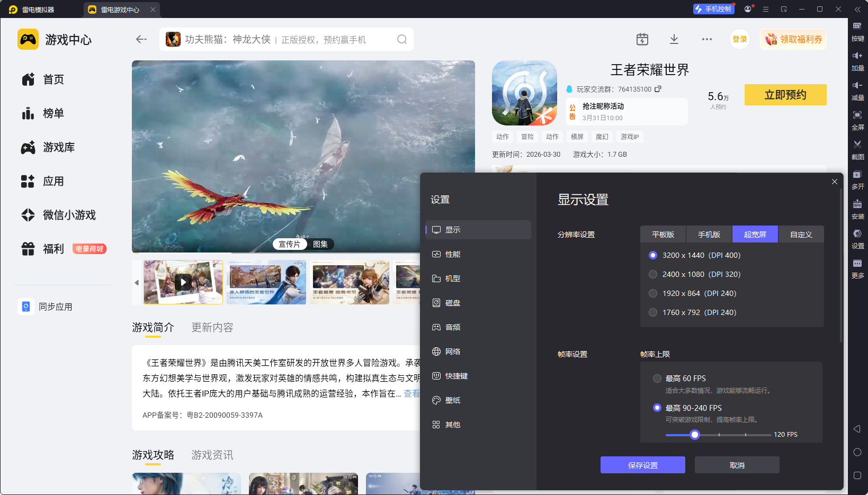Click the calendar icon in top bar
The height and width of the screenshot is (495, 868).
coord(642,39)
